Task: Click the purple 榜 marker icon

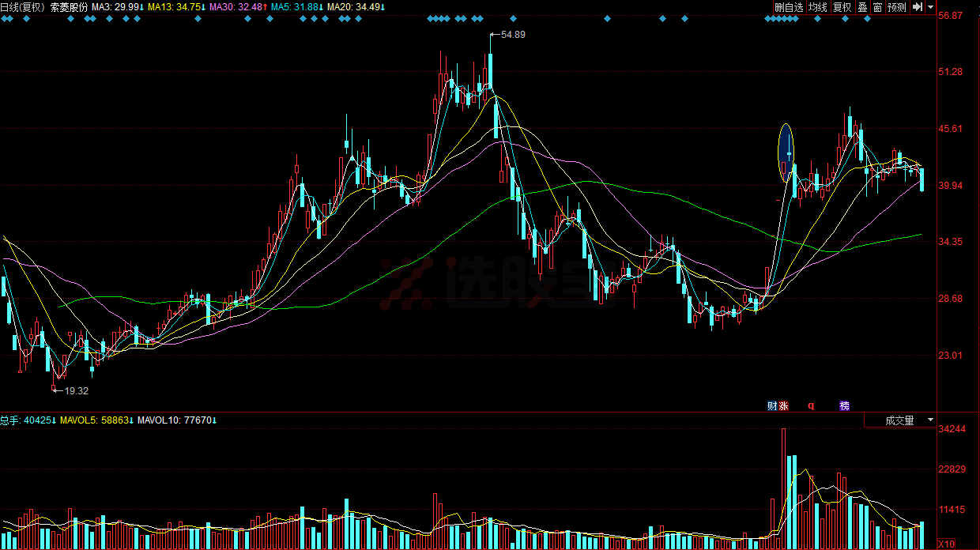Action: pos(845,406)
